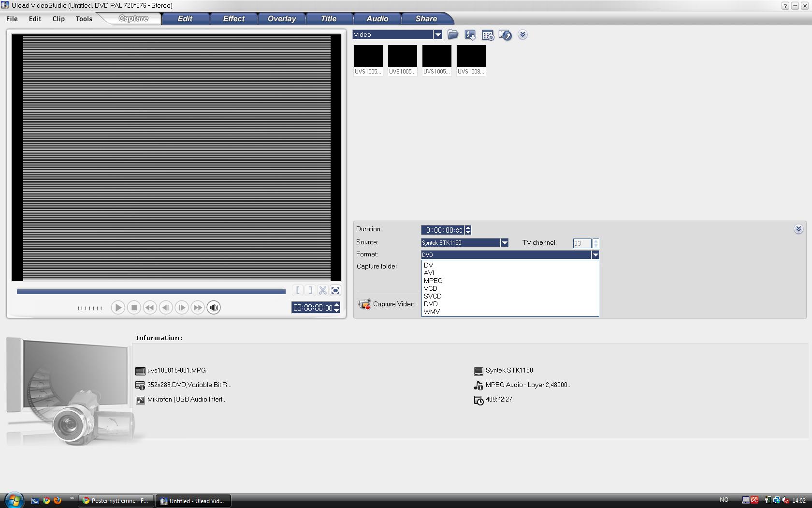This screenshot has height=508, width=812.
Task: Click the preview timecode spinner arrows
Action: [x=337, y=307]
